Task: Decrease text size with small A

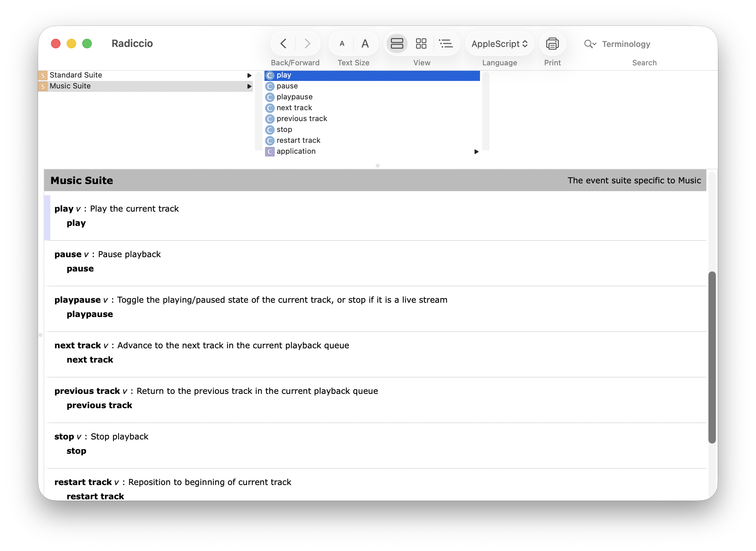Action: click(x=342, y=44)
